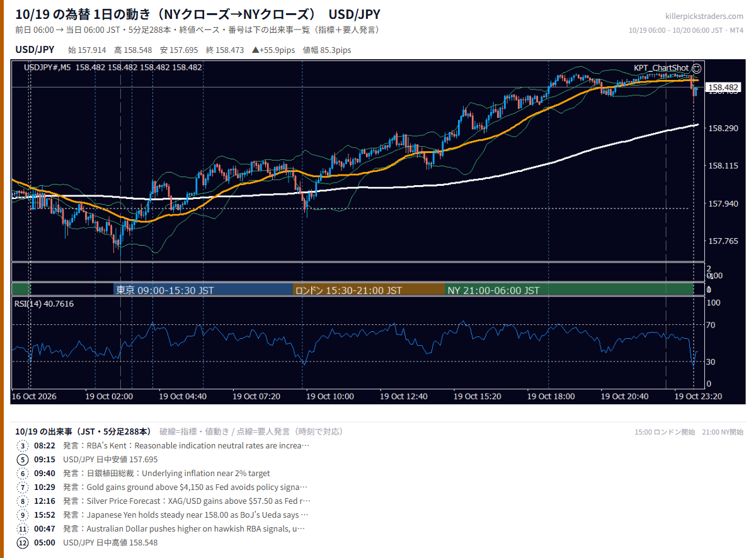756x558 pixels.
Task: Click the RSI 70 level label
Action: (711, 325)
